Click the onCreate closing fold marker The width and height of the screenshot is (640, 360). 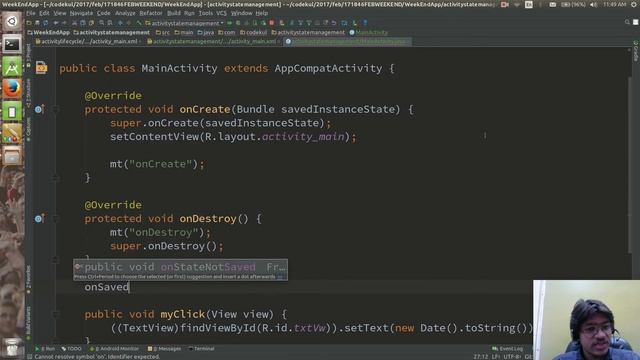[56, 178]
